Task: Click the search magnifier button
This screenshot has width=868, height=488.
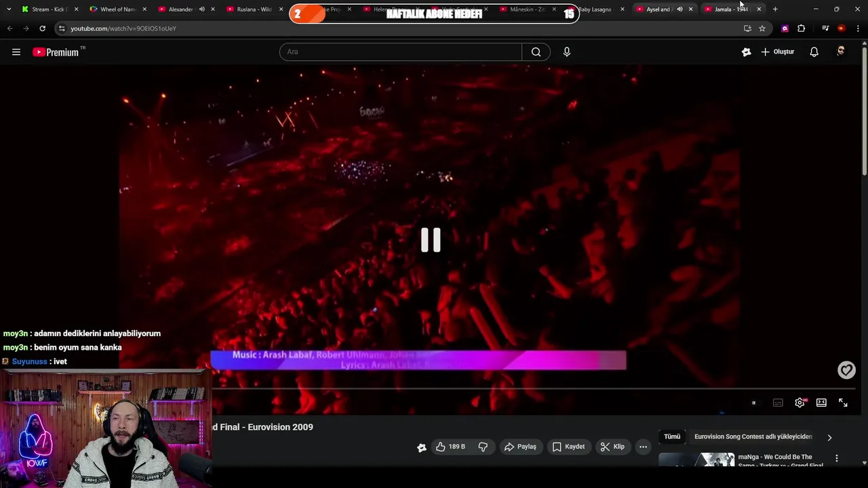Action: pyautogui.click(x=536, y=52)
